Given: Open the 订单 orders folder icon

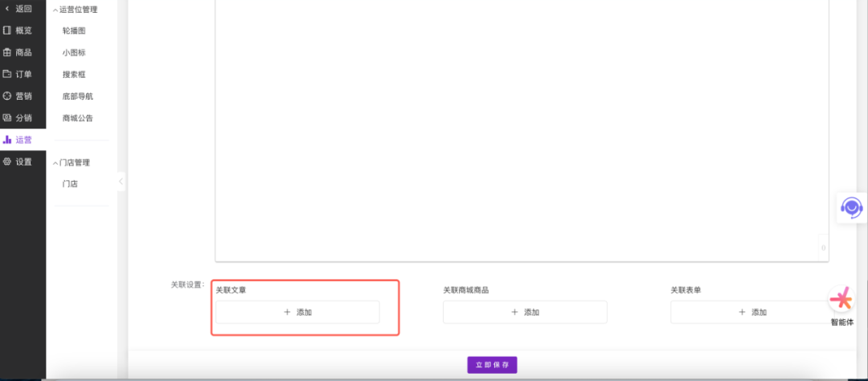Looking at the screenshot, I should coord(7,74).
